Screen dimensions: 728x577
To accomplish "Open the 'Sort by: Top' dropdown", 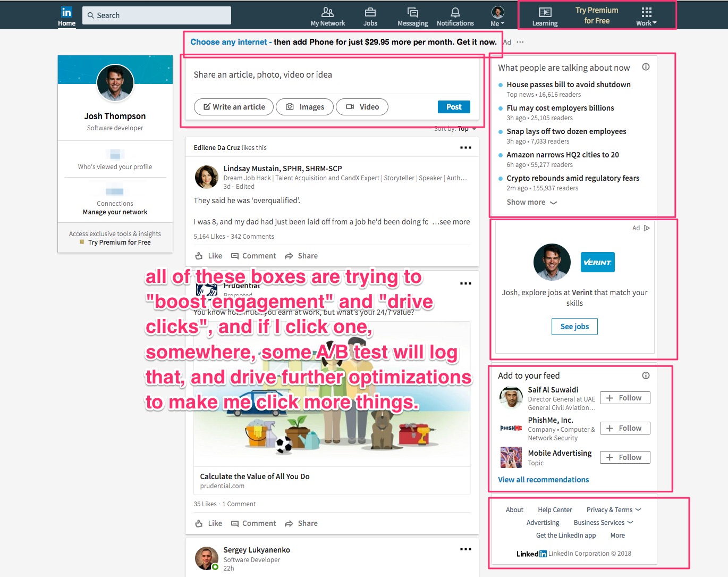I will coord(455,129).
